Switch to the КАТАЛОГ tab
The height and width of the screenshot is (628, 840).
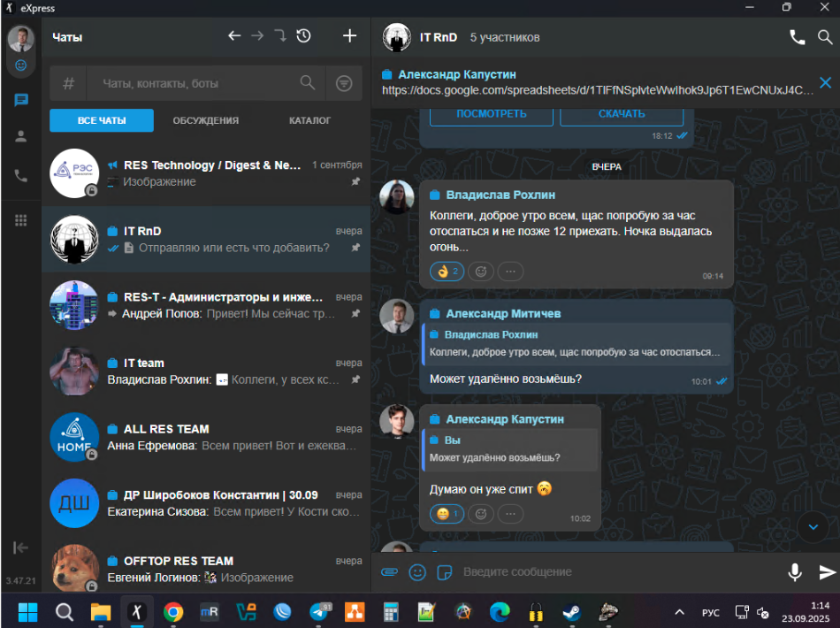(309, 120)
